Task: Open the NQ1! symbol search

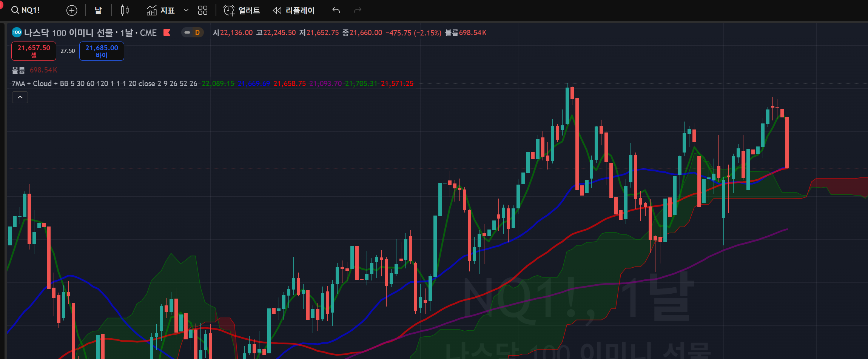Action: coord(26,10)
